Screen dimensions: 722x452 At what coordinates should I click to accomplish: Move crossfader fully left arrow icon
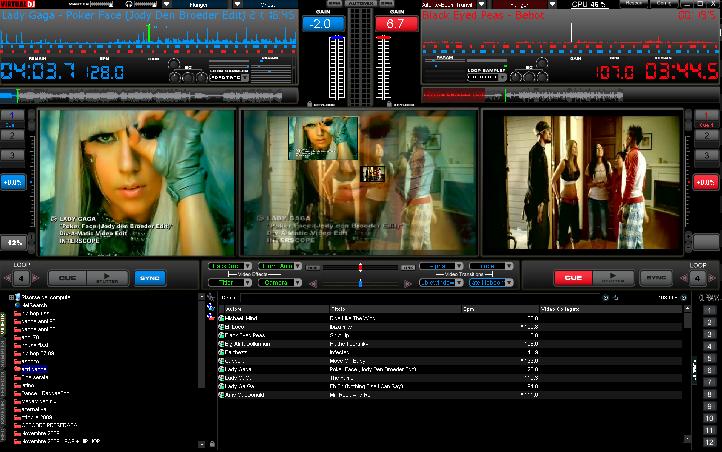click(313, 284)
